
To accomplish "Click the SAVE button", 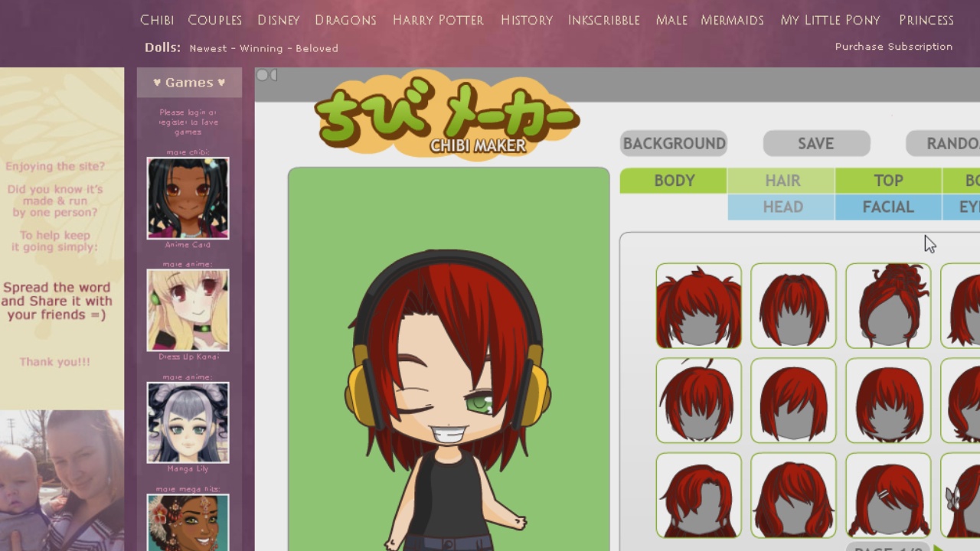I will tap(816, 143).
